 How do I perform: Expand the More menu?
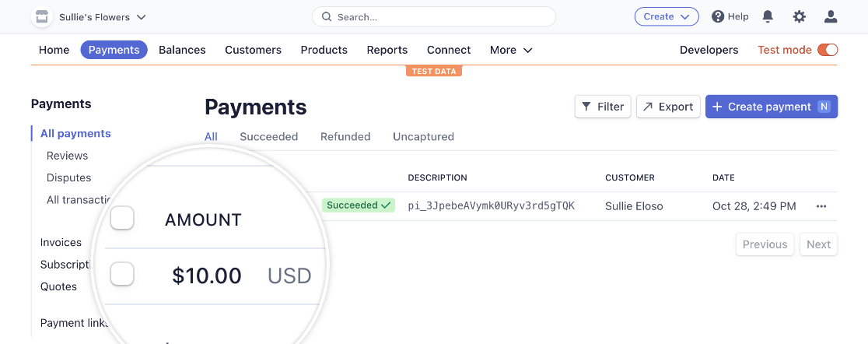point(511,50)
